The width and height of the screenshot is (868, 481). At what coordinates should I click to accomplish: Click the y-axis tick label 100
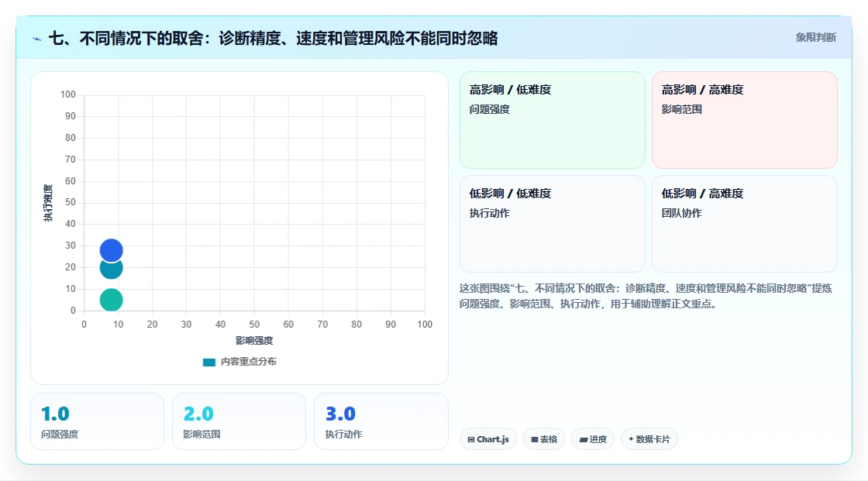68,94
